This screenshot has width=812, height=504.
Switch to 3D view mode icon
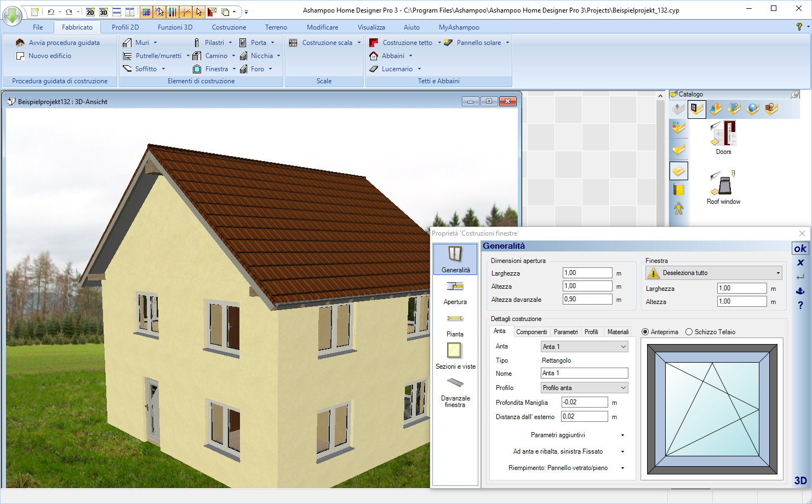click(x=103, y=12)
